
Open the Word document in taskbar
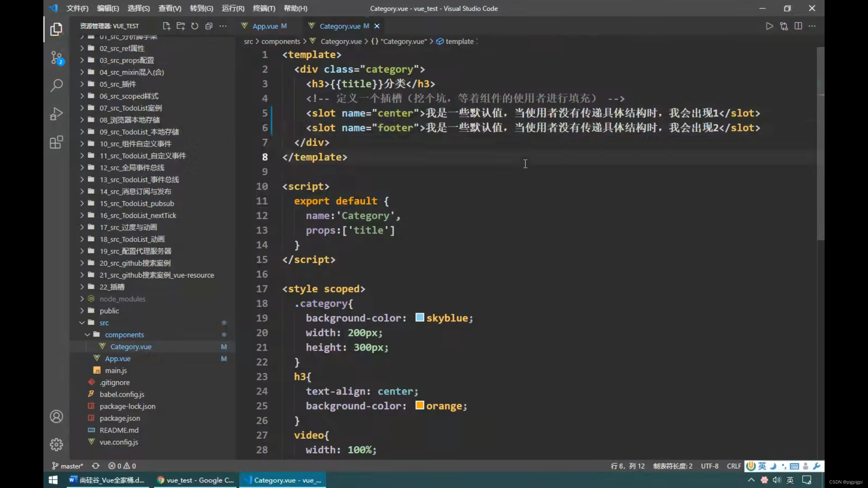tap(107, 480)
